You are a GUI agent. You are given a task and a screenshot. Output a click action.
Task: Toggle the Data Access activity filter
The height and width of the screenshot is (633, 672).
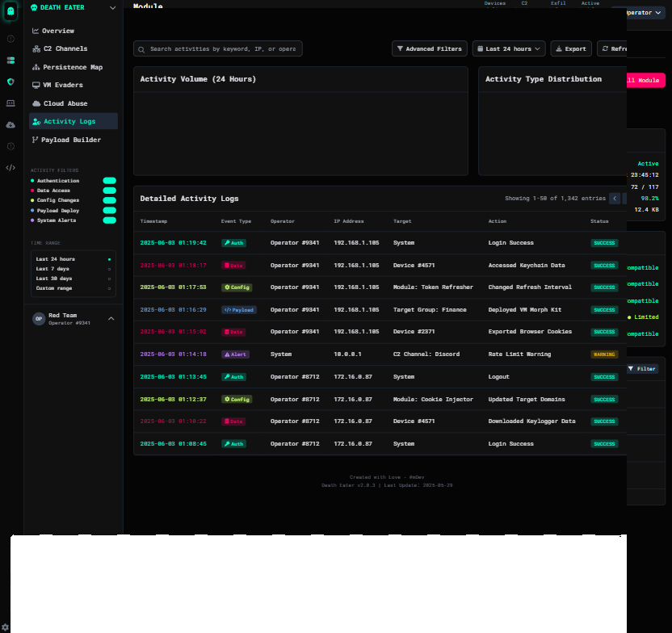(x=109, y=191)
